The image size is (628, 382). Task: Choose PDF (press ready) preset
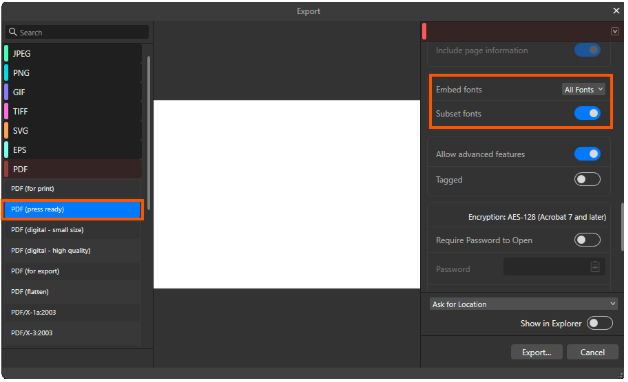click(x=73, y=209)
